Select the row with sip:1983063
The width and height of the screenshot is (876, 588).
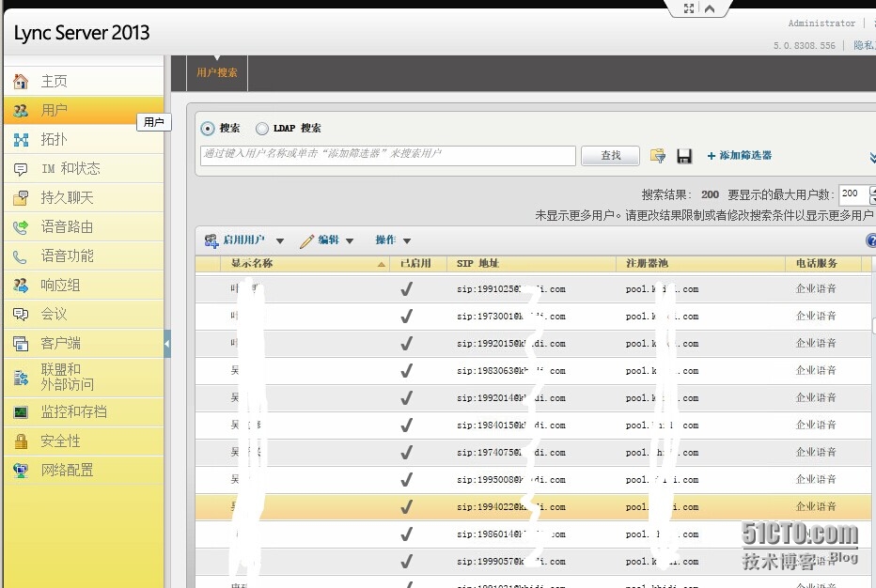[533, 371]
